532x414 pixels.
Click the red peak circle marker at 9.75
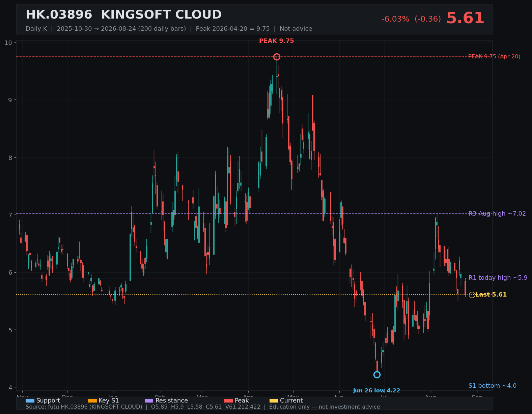click(x=277, y=57)
